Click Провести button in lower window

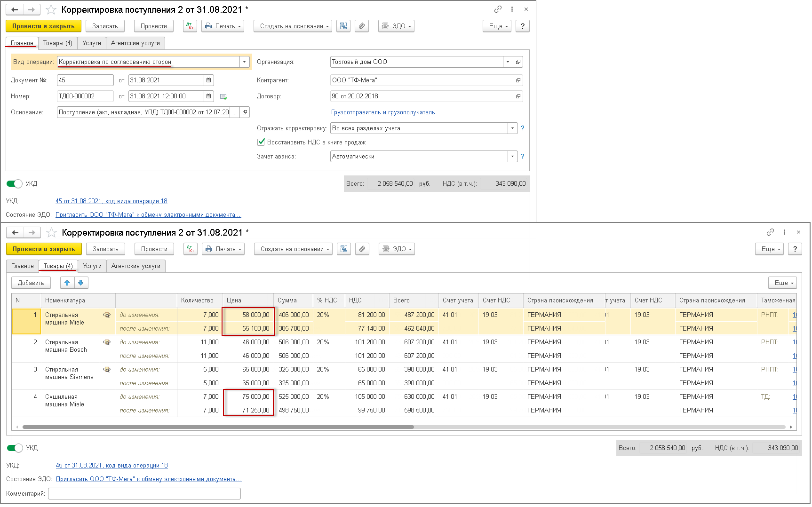click(154, 249)
